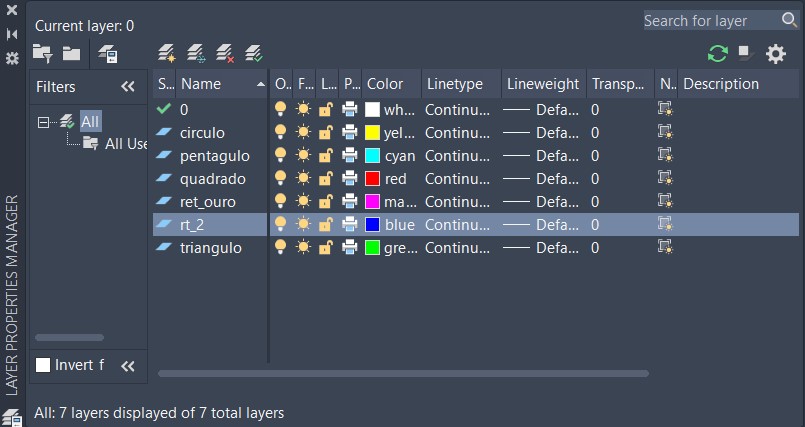Image resolution: width=805 pixels, height=427 pixels.
Task: Click the Delete Layer icon
Action: (225, 52)
